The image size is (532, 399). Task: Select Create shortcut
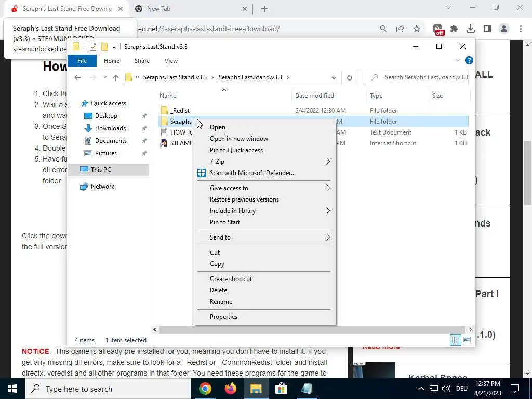(231, 279)
